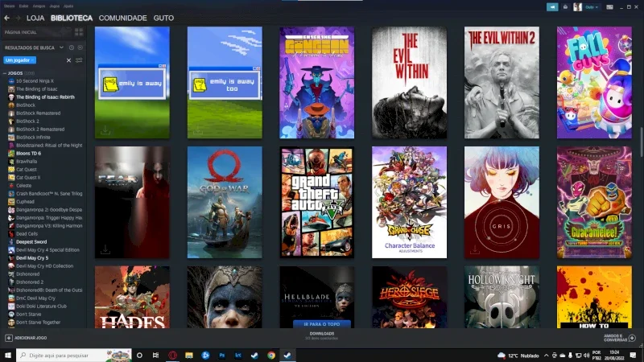Viewport: 644px width, 362px height.
Task: Click ADICIONAR JOGO button
Action: pos(27,338)
